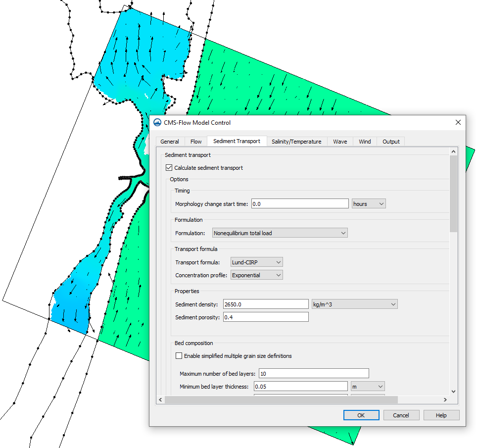This screenshot has height=448, width=478.
Task: Open the hours units dropdown
Action: pos(369,203)
